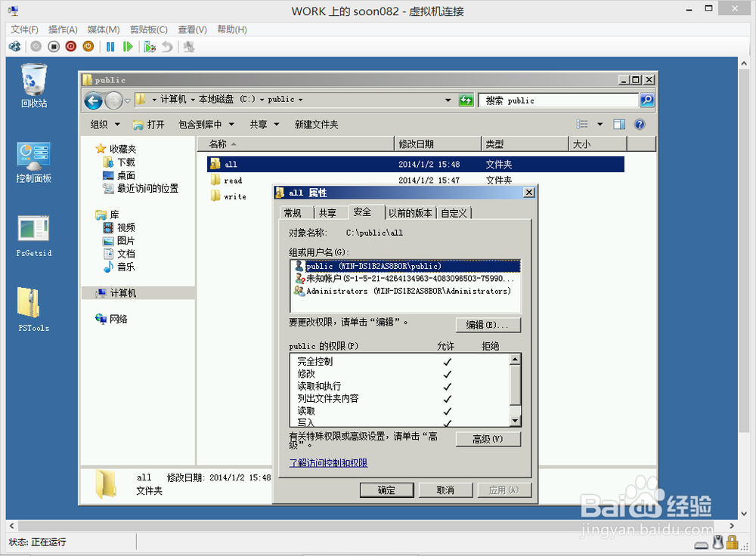
Task: Open the 文件(F) menu
Action: coord(25,29)
